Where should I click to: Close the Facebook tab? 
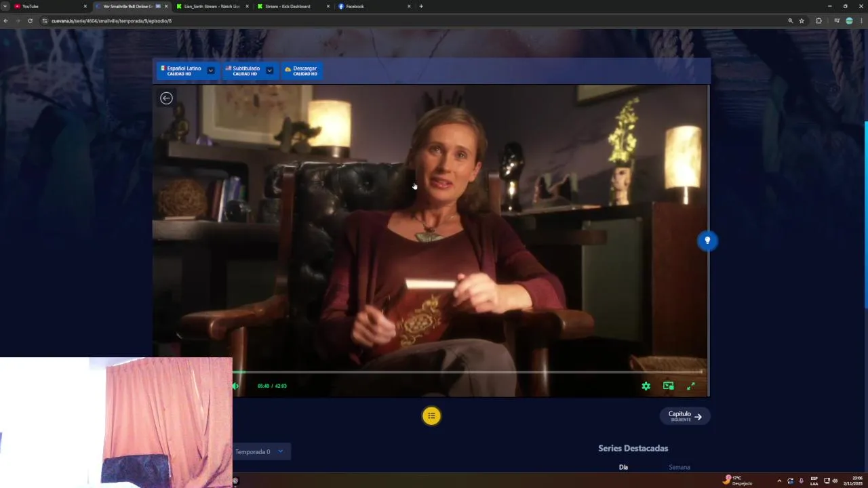tap(409, 6)
